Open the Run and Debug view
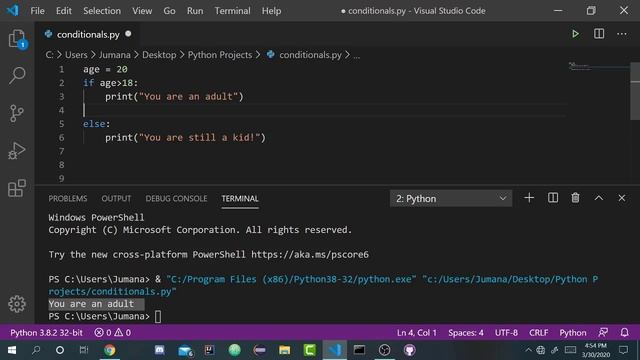The image size is (640, 360). (17, 151)
